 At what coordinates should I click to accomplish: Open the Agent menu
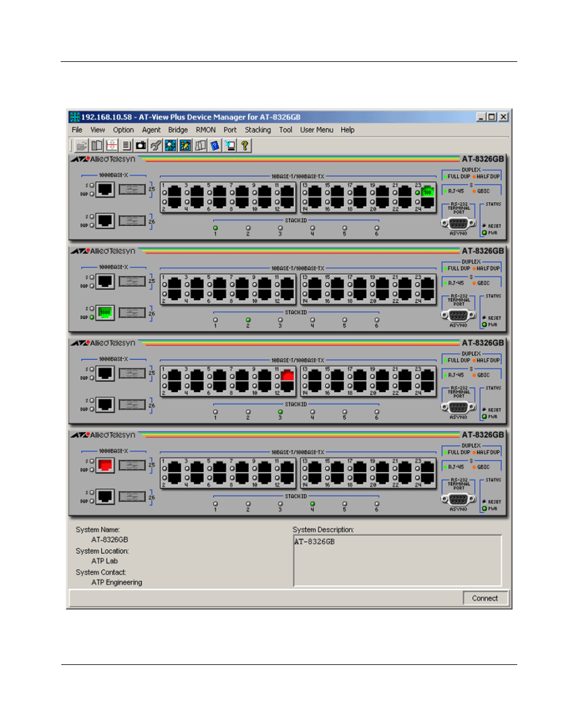151,130
